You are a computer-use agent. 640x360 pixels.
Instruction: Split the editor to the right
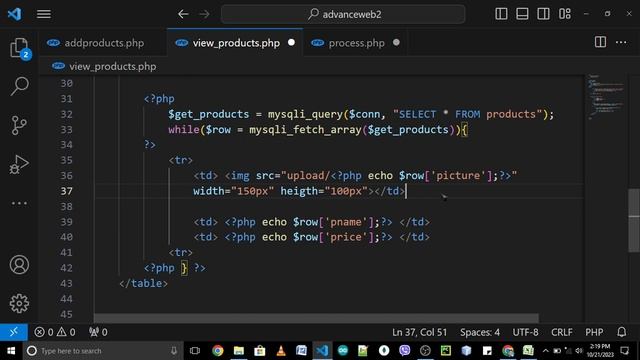coord(600,42)
